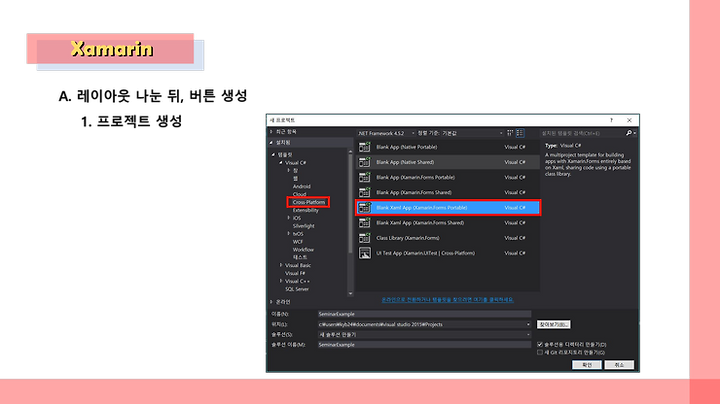Image resolution: width=720 pixels, height=404 pixels.
Task: Close the new project dialog
Action: coord(629,120)
